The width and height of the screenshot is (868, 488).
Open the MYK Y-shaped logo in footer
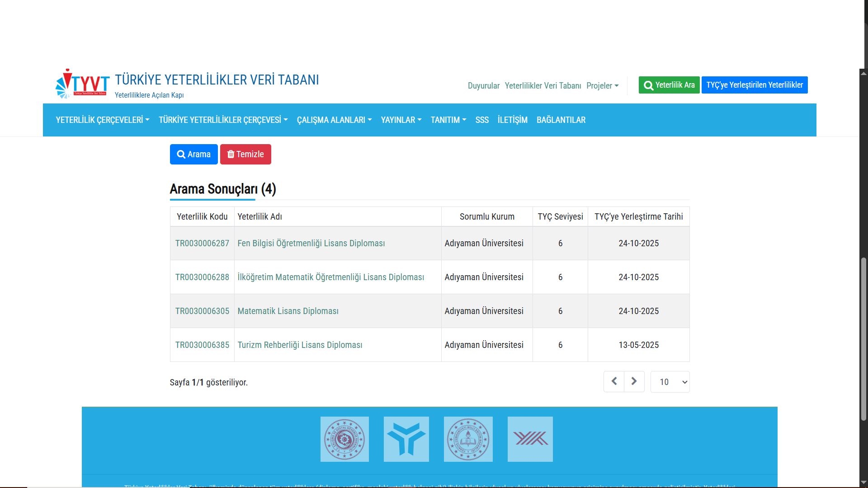click(x=406, y=439)
